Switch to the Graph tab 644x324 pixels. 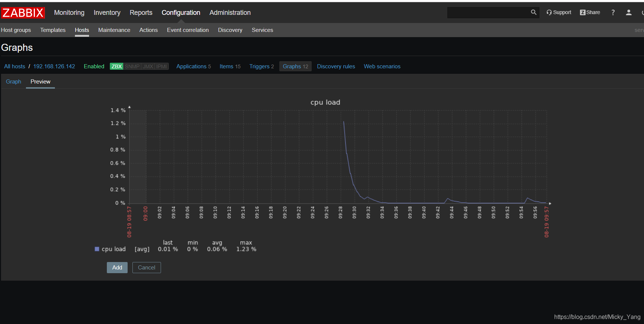coord(13,82)
